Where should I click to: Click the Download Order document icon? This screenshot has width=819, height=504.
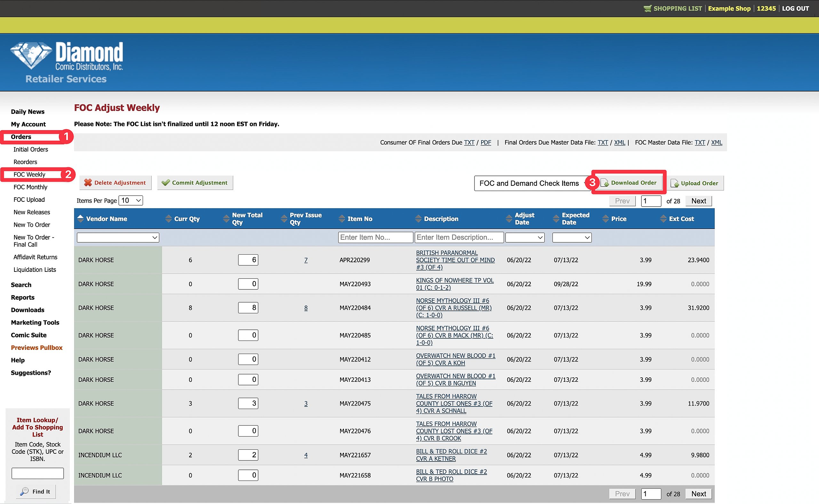605,183
